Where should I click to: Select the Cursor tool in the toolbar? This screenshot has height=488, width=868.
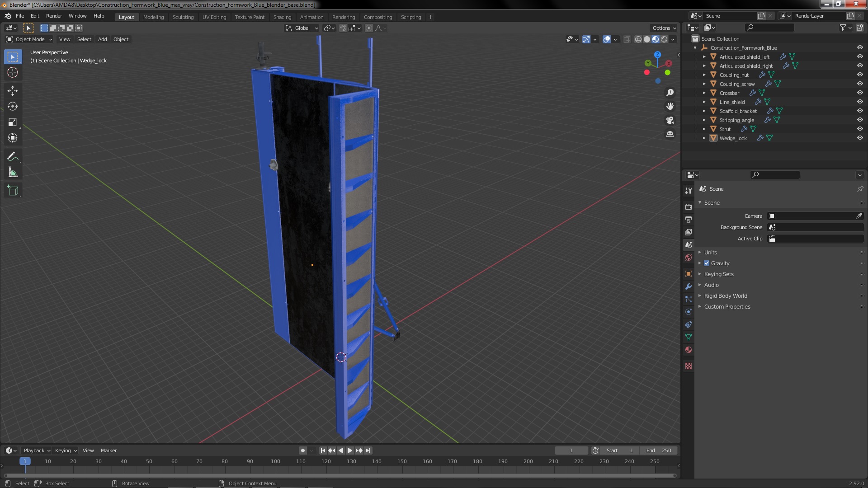coord(13,72)
